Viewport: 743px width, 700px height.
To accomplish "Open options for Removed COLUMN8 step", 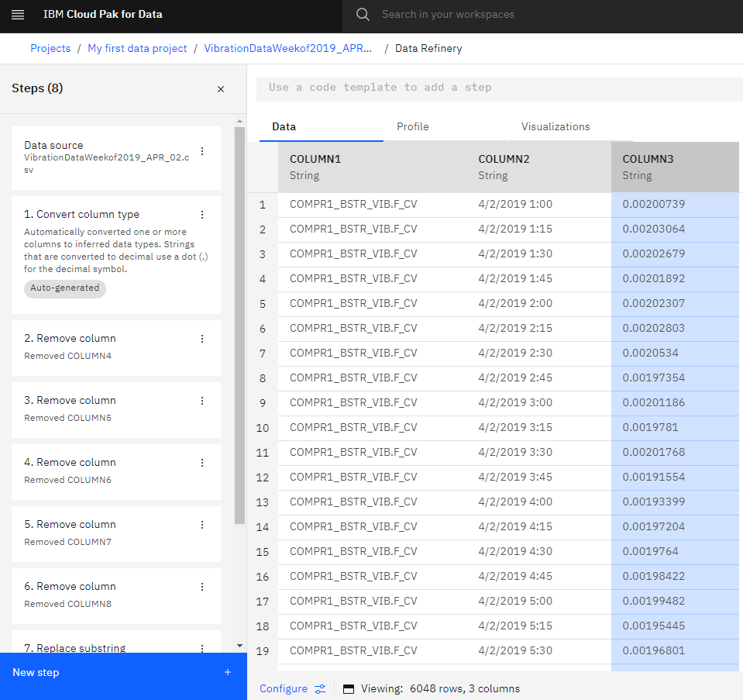I will point(202,587).
